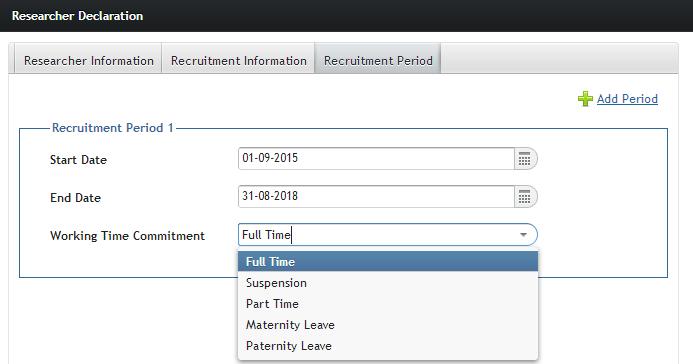The height and width of the screenshot is (364, 693).
Task: Choose the Suspension option
Action: (x=388, y=283)
